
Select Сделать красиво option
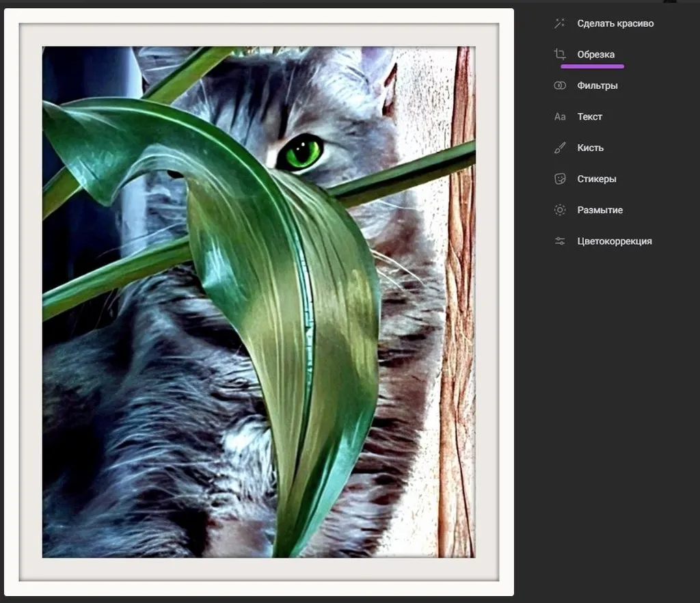[x=615, y=23]
